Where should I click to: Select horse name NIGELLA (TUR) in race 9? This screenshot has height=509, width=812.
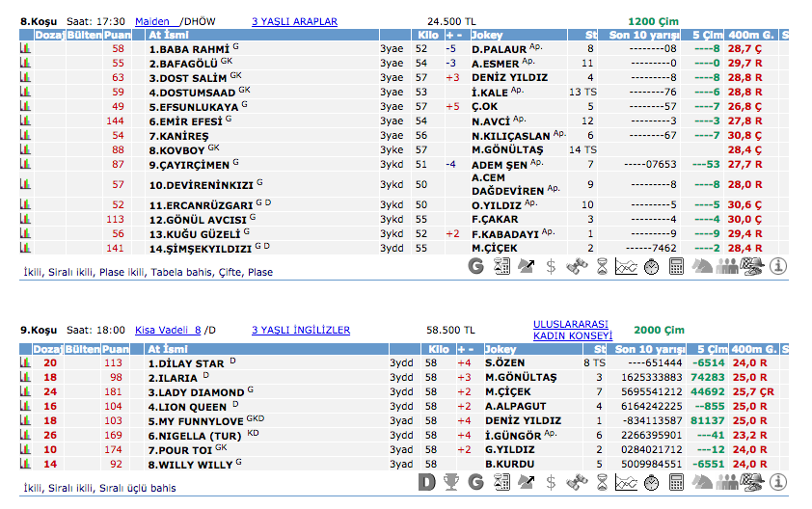tap(192, 436)
